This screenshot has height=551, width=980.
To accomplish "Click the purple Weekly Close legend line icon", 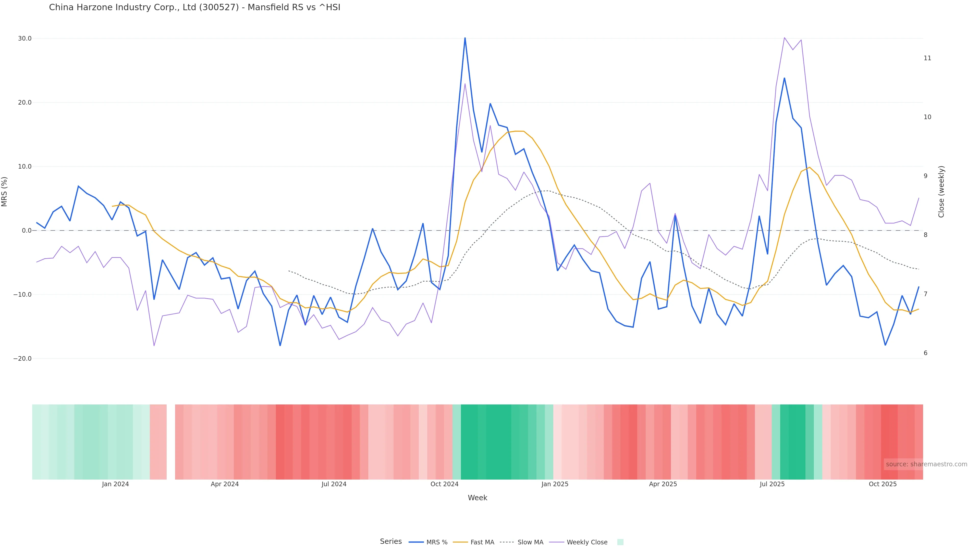I will coord(557,542).
